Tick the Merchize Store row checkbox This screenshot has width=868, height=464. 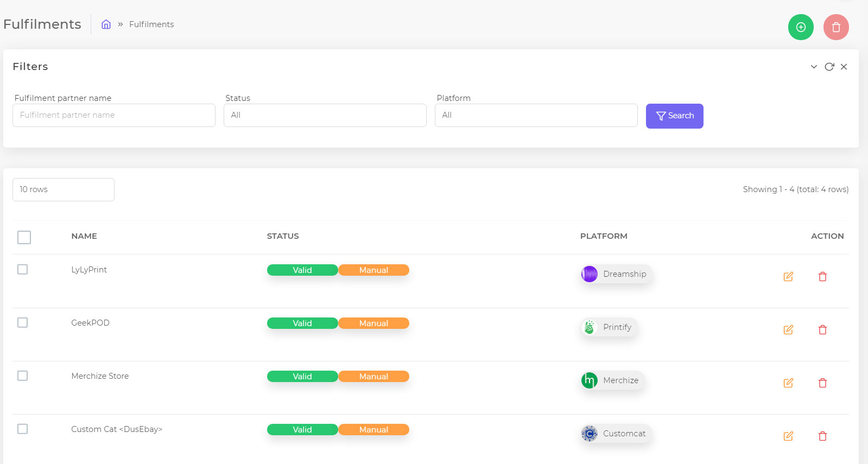tap(22, 376)
